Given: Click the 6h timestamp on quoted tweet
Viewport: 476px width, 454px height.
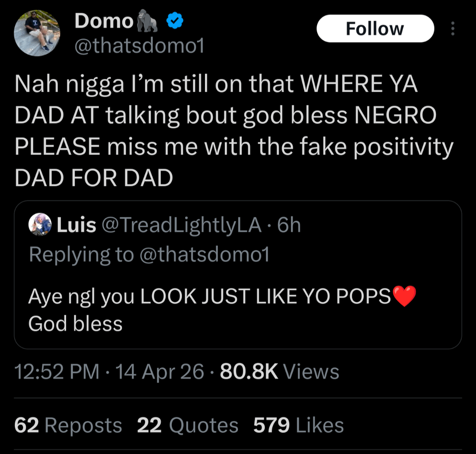Looking at the screenshot, I should coord(290,226).
